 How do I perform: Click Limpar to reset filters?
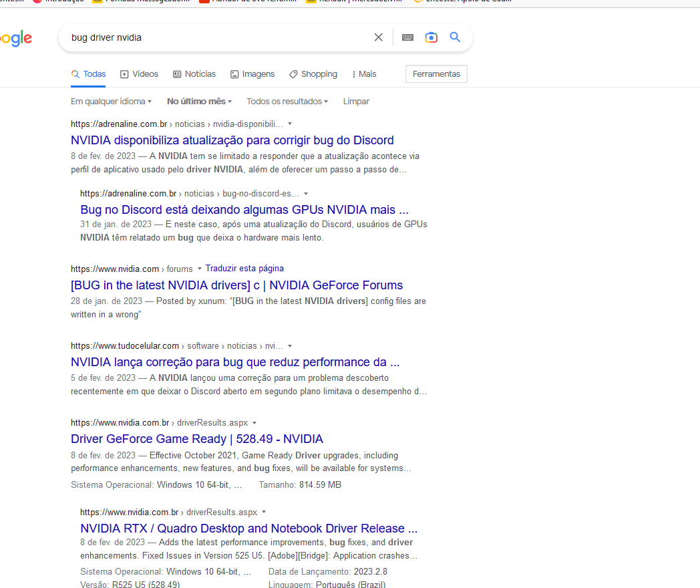[356, 102]
